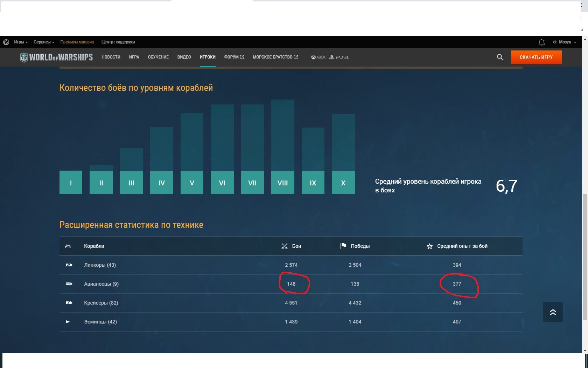Click the search magnifier icon
The image size is (588, 368).
point(500,57)
